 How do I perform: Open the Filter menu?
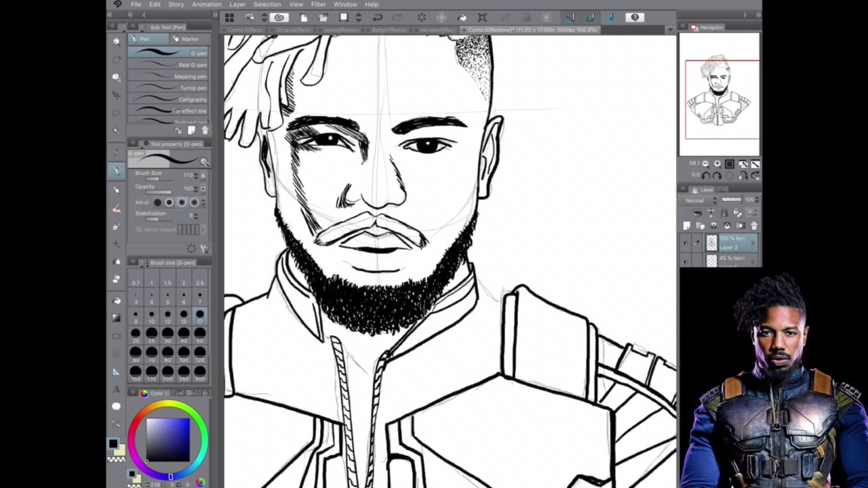[x=318, y=4]
